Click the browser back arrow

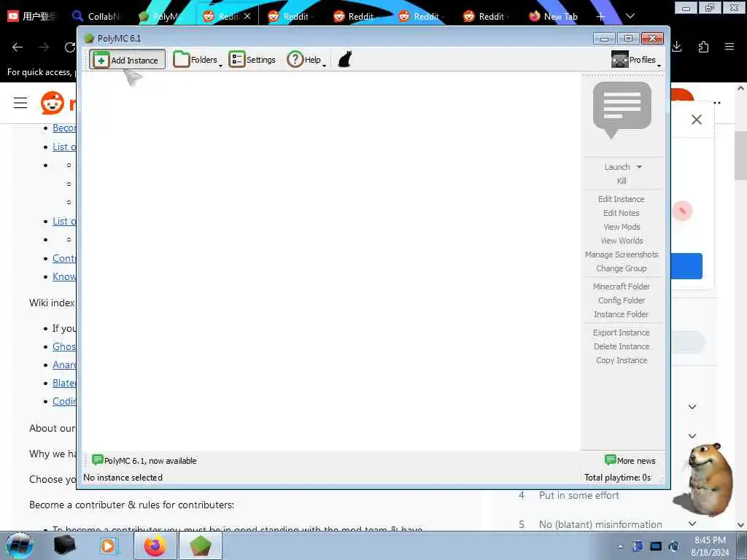pyautogui.click(x=18, y=47)
